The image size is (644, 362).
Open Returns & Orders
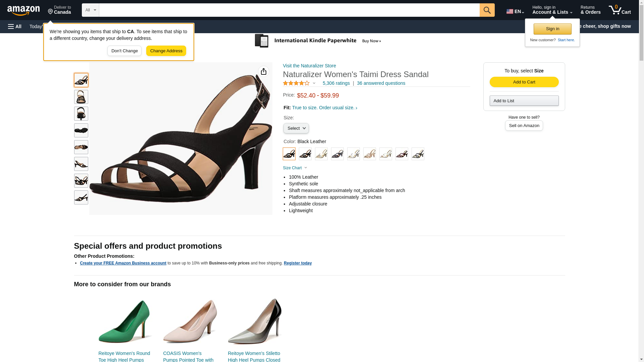(x=590, y=10)
